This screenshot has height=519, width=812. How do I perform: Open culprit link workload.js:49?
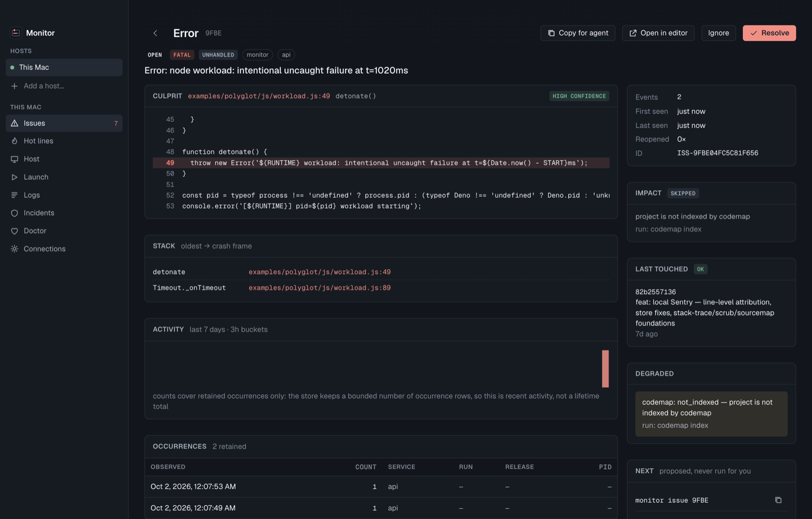pos(259,96)
